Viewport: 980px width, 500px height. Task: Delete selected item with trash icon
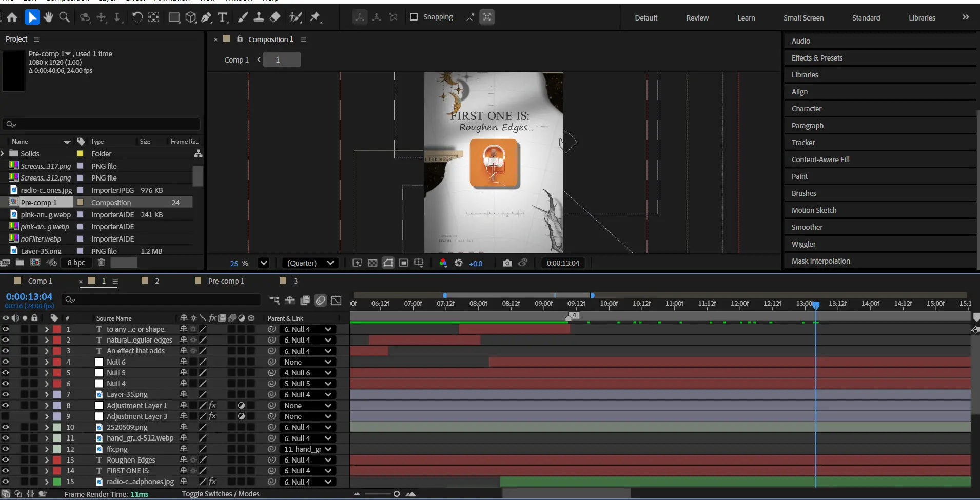pyautogui.click(x=102, y=263)
